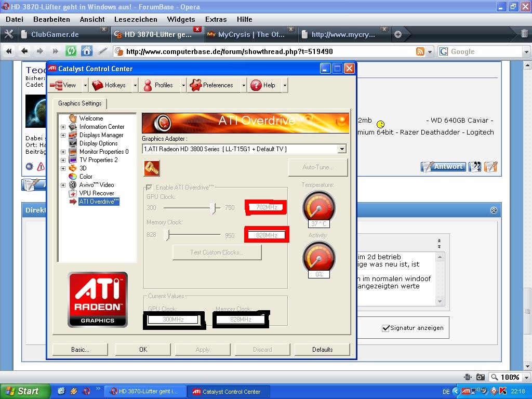Reload the page with green icon
532x399 pixels.
click(71, 51)
